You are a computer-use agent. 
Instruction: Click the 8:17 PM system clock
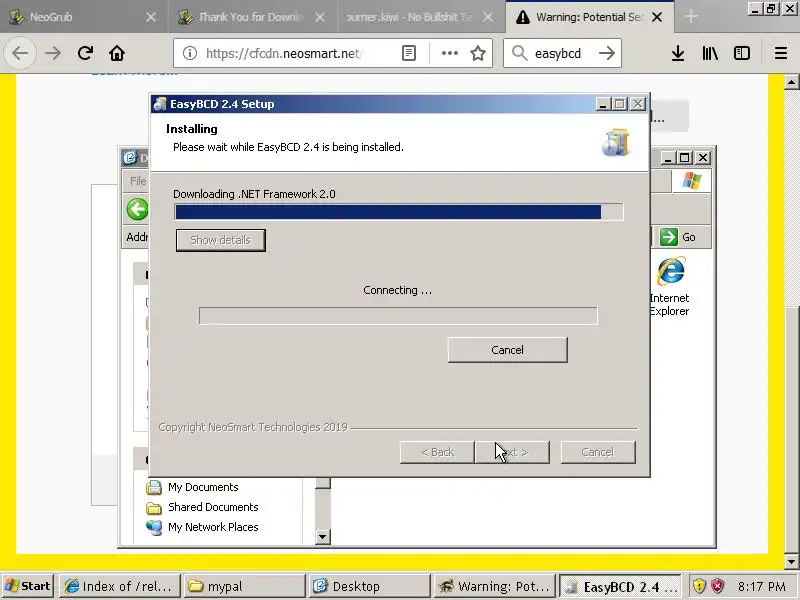(761, 586)
